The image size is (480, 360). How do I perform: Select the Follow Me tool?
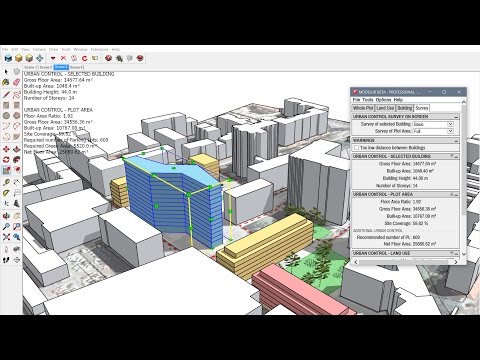coord(17,160)
